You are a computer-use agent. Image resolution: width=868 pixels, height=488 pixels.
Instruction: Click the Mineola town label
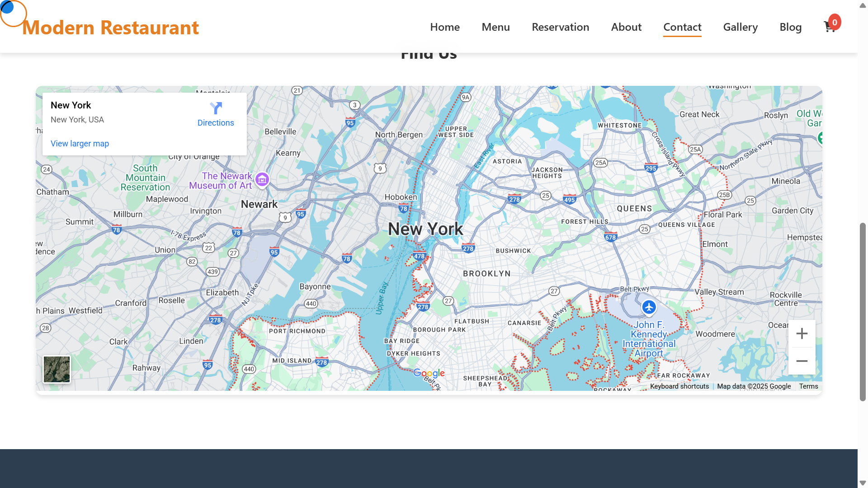coord(786,181)
